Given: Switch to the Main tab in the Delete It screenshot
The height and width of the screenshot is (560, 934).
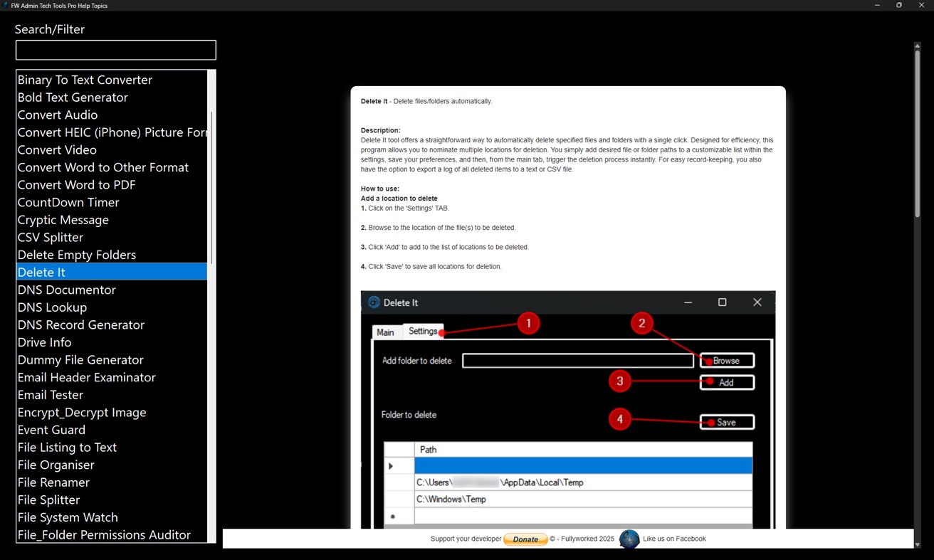Looking at the screenshot, I should (x=387, y=332).
